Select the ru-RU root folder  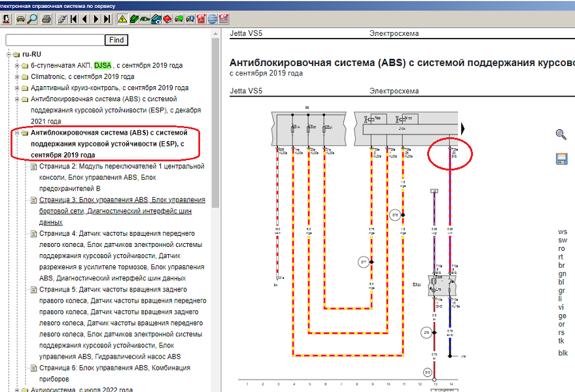(31, 54)
